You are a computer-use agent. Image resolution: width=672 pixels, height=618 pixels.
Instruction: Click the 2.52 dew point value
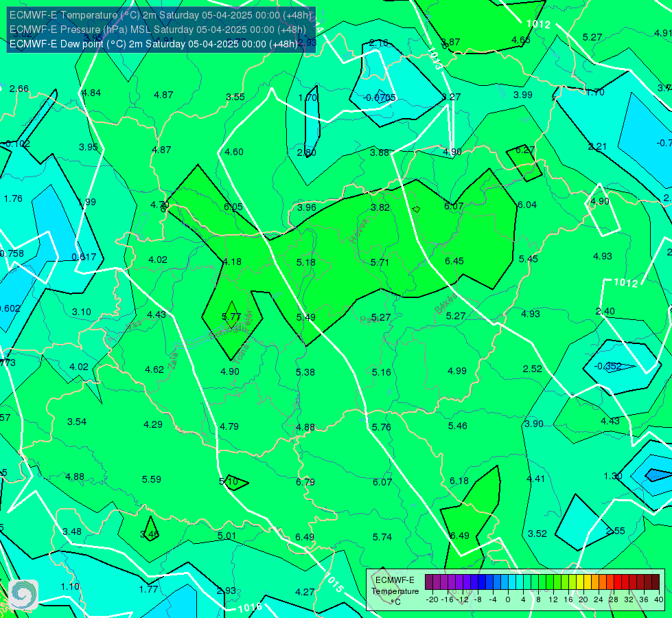click(x=532, y=369)
